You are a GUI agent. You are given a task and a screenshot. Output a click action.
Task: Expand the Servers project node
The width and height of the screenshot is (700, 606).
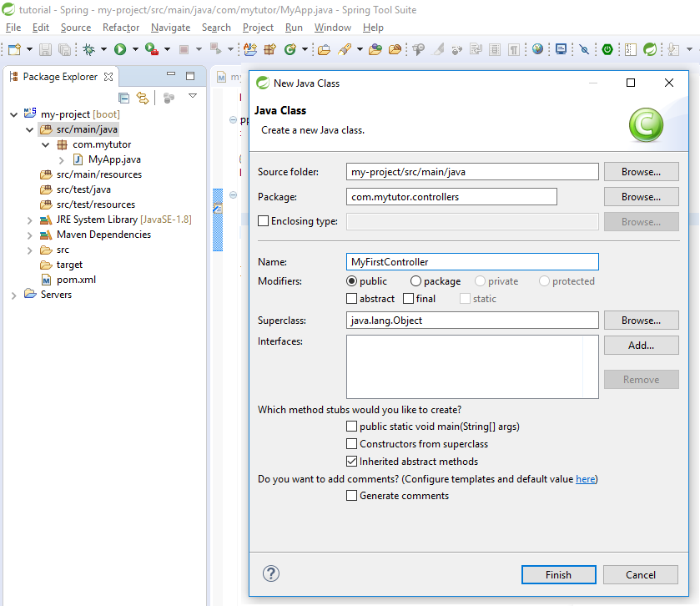(14, 295)
